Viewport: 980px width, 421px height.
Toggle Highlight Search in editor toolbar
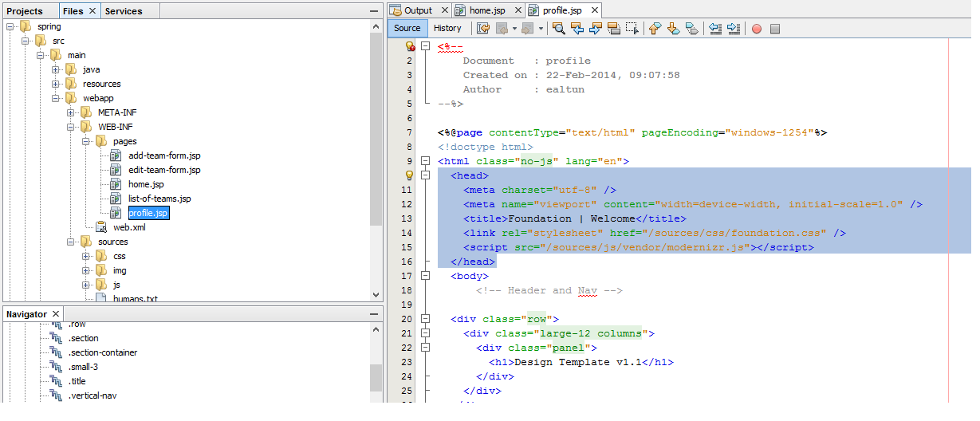click(614, 29)
